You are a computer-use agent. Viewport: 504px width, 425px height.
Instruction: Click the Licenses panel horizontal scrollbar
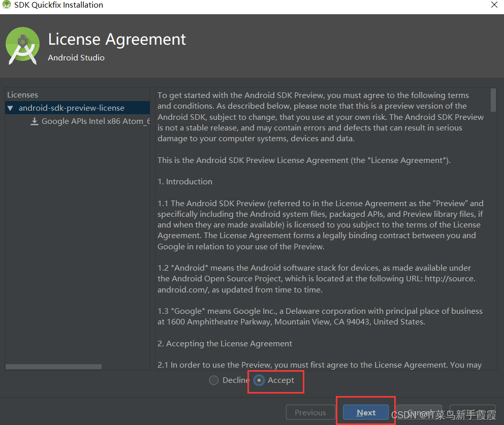[54, 367]
